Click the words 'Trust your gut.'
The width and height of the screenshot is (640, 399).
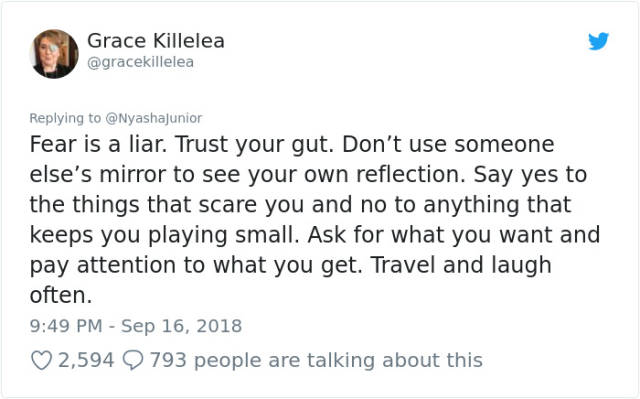click(255, 145)
